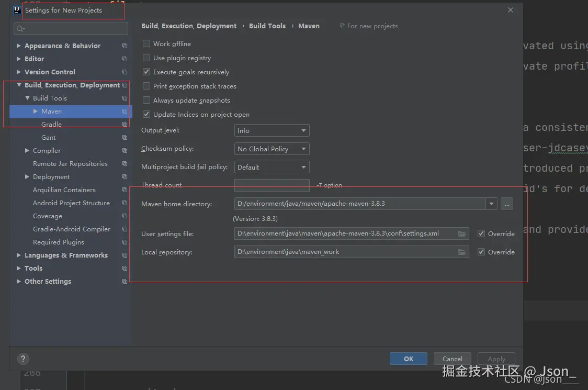Uncheck Update Indices on project open

tap(146, 114)
